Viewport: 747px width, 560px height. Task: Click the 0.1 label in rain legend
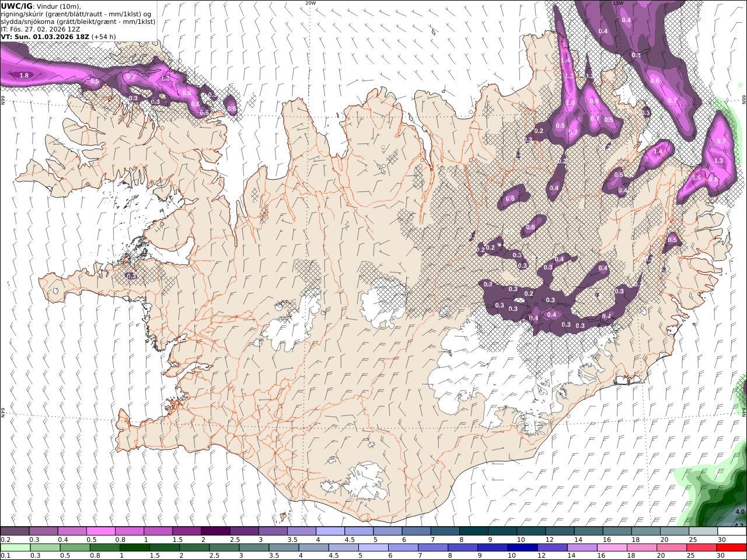click(x=5, y=555)
